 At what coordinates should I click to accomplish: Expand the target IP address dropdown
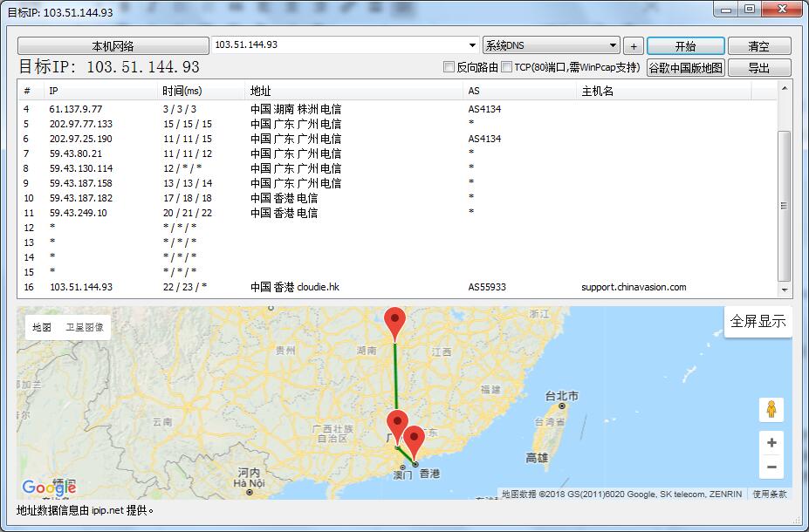click(x=473, y=45)
